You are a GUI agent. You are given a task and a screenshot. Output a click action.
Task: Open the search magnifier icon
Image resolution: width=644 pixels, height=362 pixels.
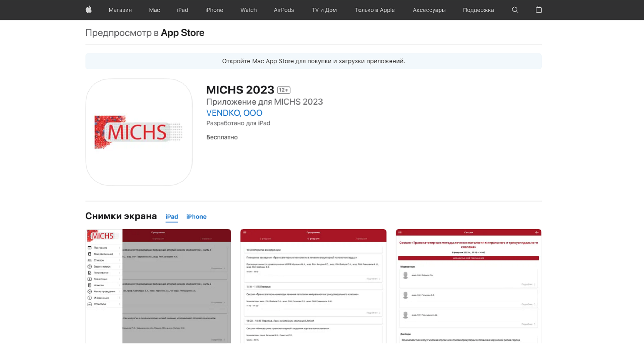point(515,10)
